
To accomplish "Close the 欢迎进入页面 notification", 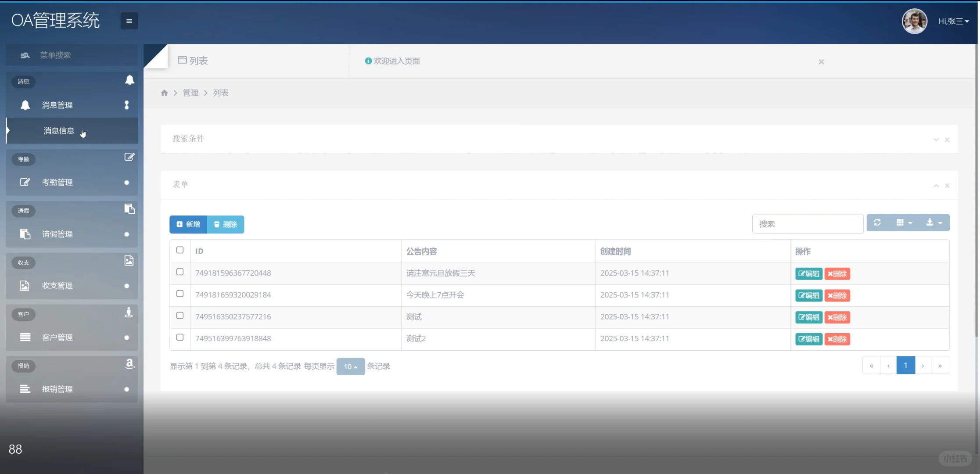I will click(821, 62).
